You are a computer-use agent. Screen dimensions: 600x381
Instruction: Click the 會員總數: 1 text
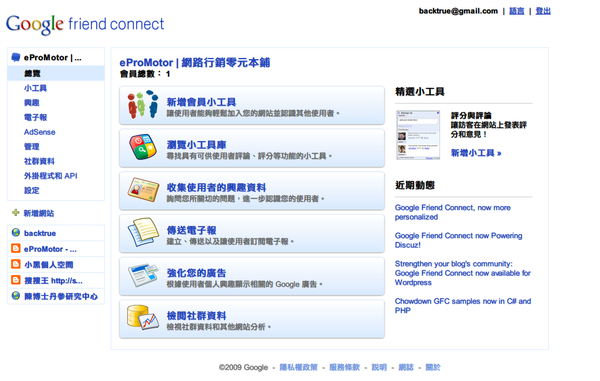tap(145, 74)
